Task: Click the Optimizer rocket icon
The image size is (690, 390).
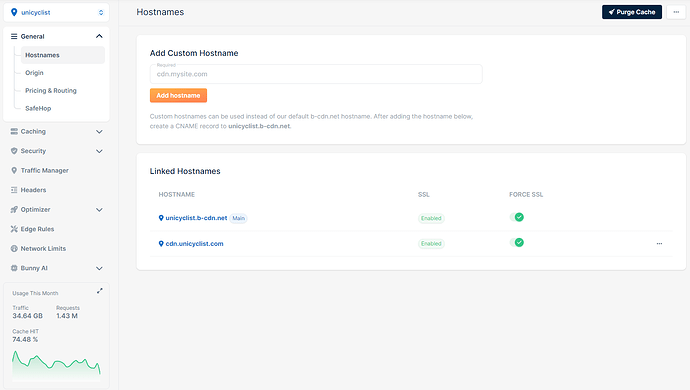Action: [14, 210]
